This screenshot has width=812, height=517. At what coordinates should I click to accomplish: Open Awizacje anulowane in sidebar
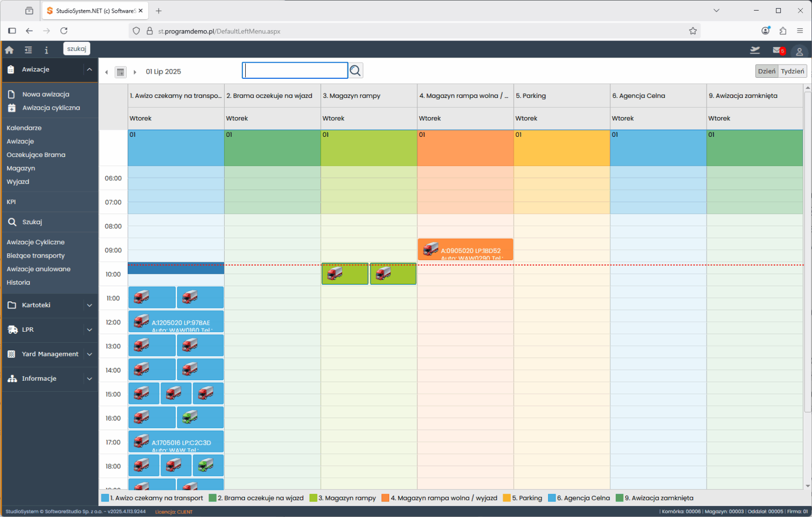point(38,269)
